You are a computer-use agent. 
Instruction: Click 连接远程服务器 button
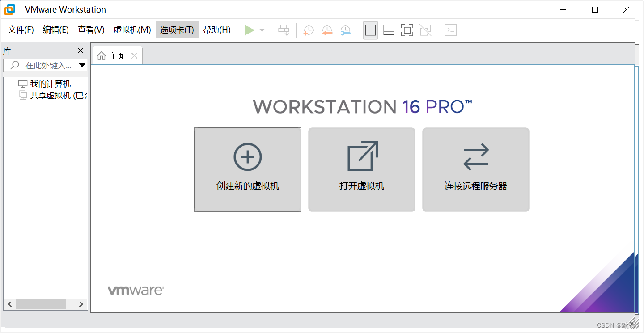[x=476, y=169]
